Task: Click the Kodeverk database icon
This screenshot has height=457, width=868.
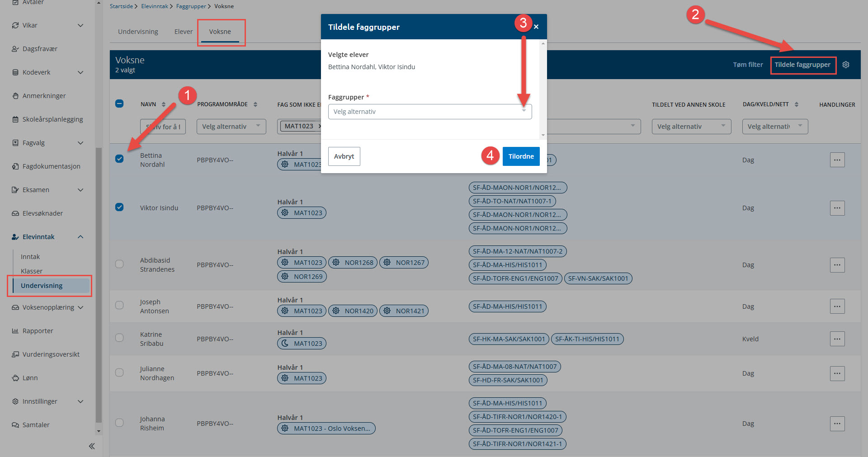Action: point(15,72)
